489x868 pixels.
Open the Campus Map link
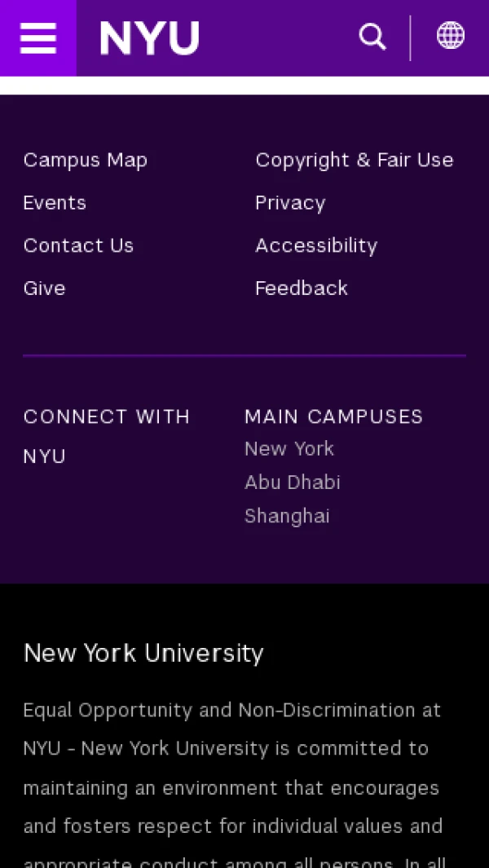click(x=86, y=160)
